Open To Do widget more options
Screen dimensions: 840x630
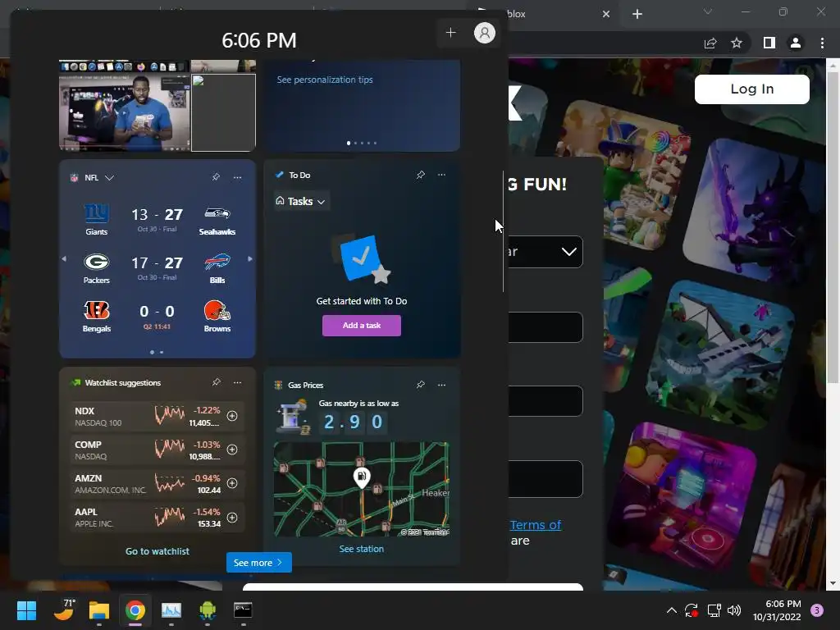tap(441, 175)
